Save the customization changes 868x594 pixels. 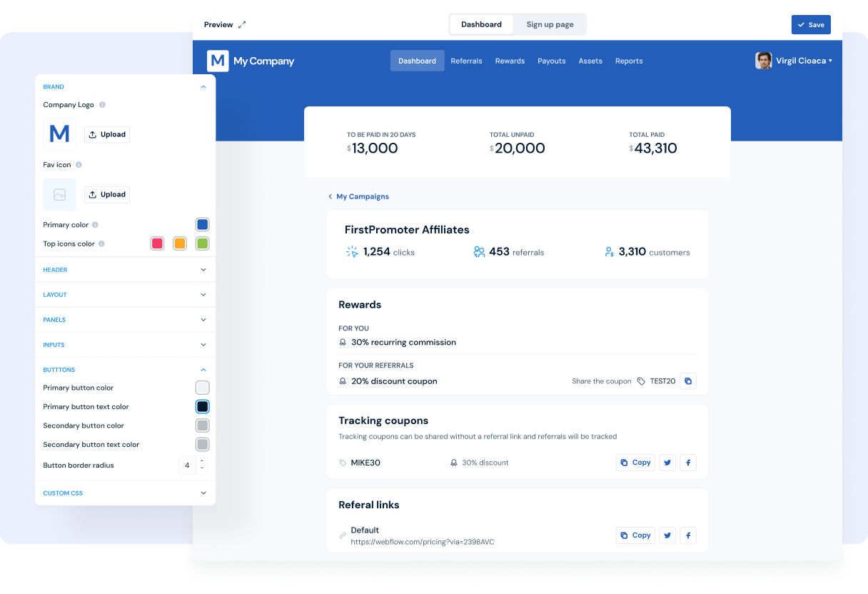coord(811,24)
